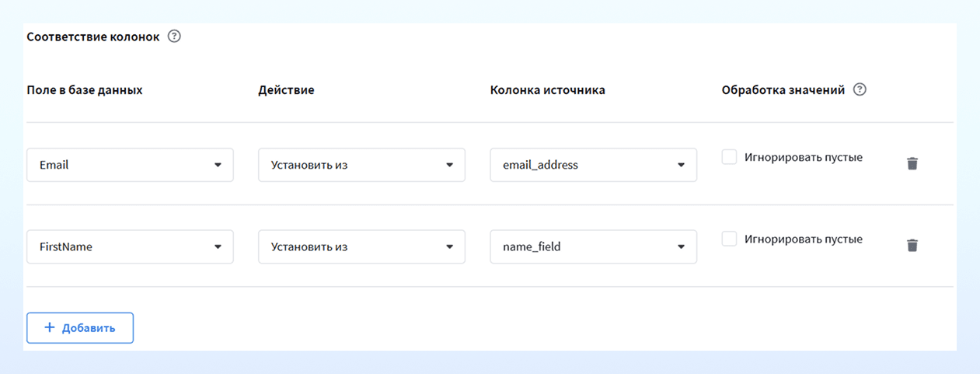Open the name_field source column dropdown
The height and width of the screenshot is (374, 980).
[x=593, y=246]
